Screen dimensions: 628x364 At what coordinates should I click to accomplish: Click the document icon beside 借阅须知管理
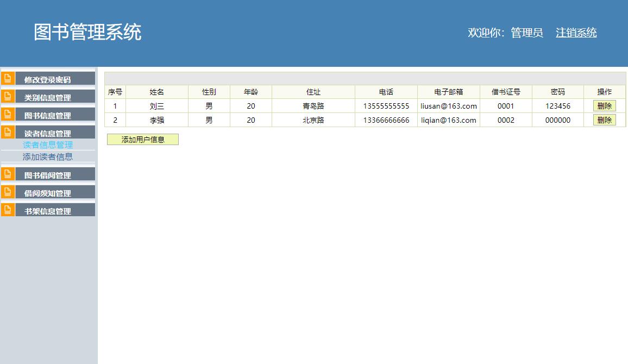pos(7,192)
